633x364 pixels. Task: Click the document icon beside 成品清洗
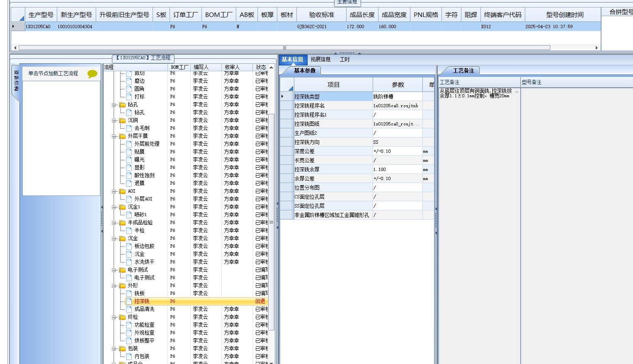point(129,309)
